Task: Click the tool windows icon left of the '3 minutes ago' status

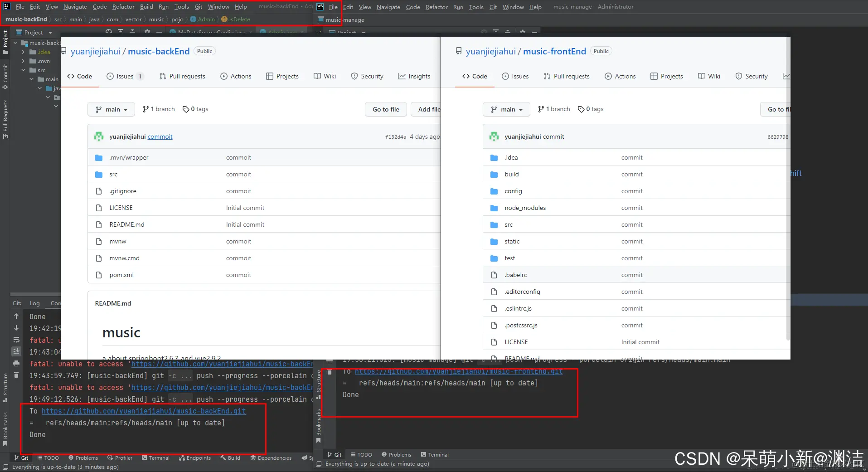Action: [5, 467]
